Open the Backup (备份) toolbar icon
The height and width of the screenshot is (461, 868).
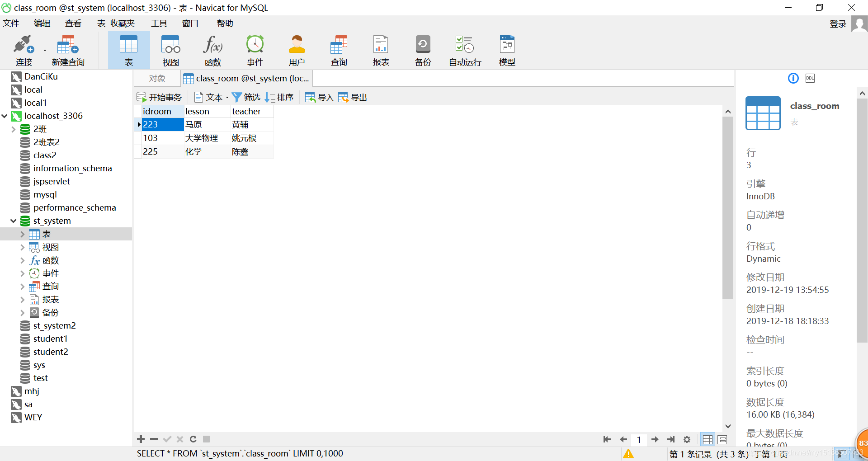(x=423, y=50)
